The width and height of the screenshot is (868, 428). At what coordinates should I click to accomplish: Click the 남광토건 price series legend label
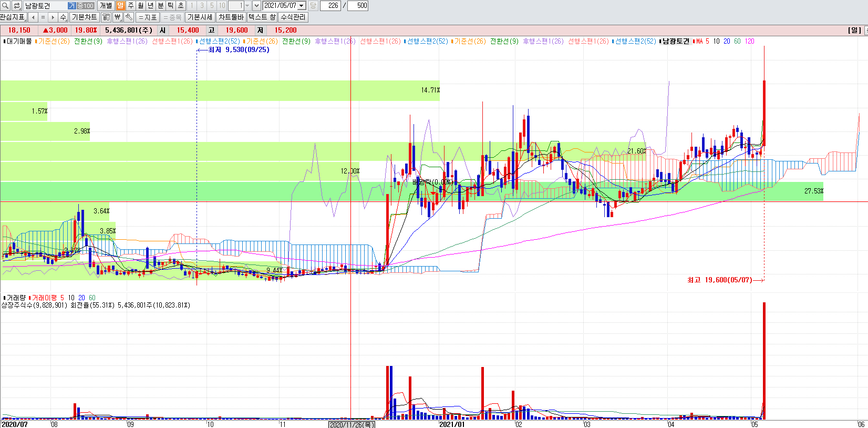(676, 41)
